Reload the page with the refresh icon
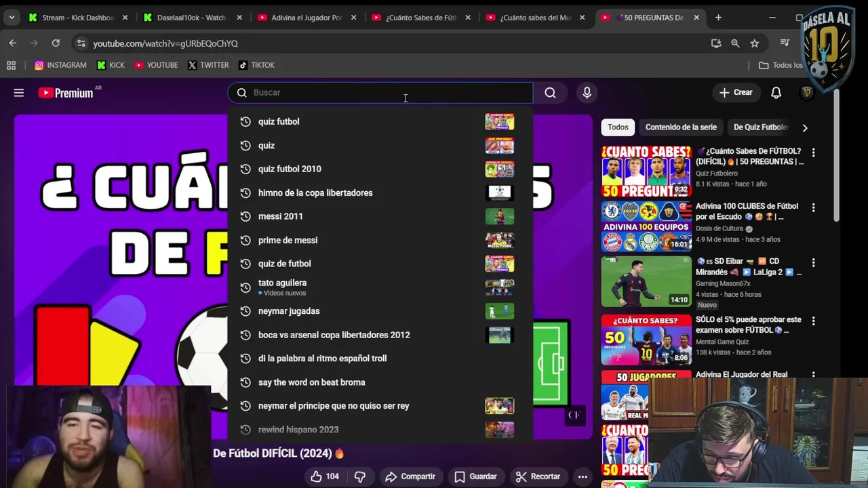The image size is (868, 488). tap(56, 43)
